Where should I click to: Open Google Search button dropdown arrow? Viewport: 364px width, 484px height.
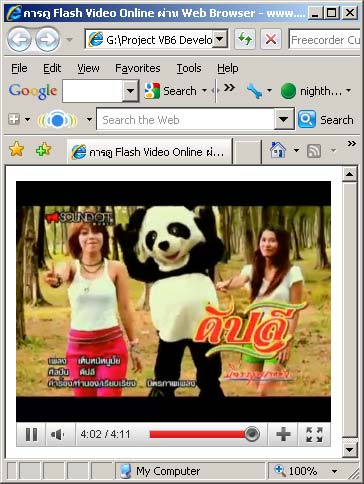pyautogui.click(x=204, y=91)
